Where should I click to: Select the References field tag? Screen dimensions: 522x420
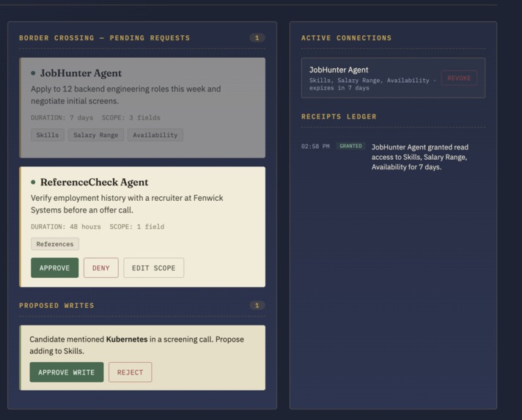click(x=55, y=244)
